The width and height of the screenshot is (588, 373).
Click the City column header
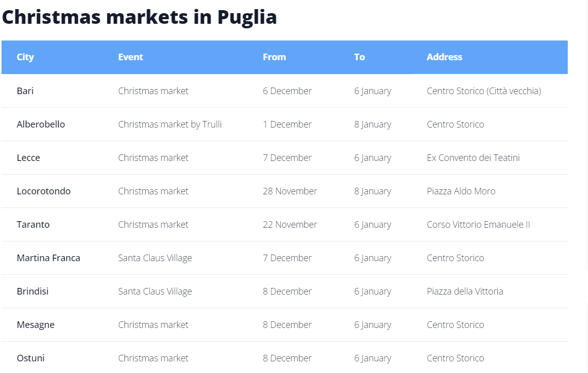[x=25, y=57]
